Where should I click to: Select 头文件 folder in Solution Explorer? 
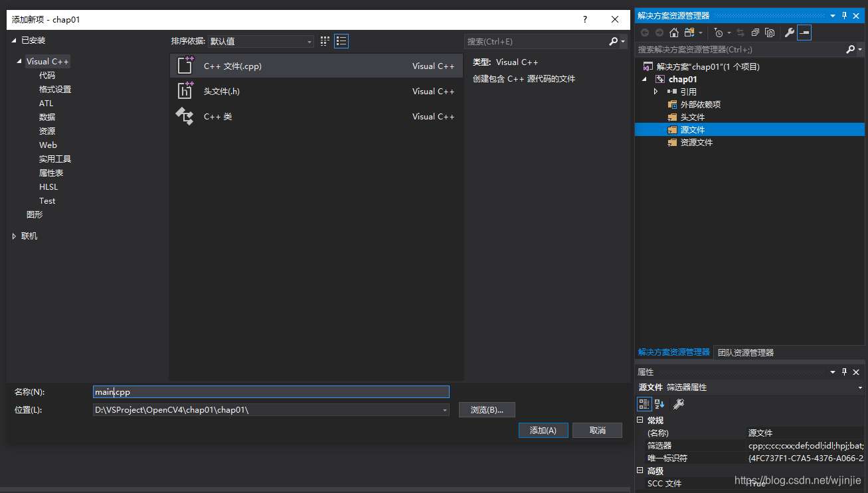coord(693,117)
